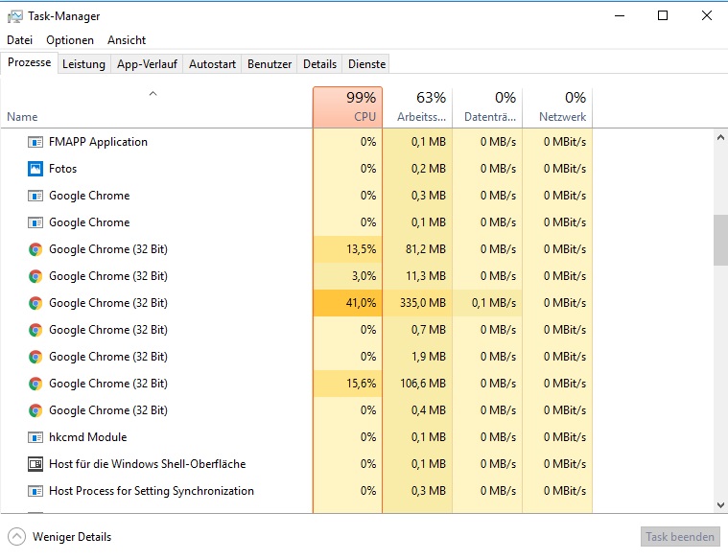Maximize the Task-Manager window
Screen dimensions: 728x560
click(x=663, y=15)
